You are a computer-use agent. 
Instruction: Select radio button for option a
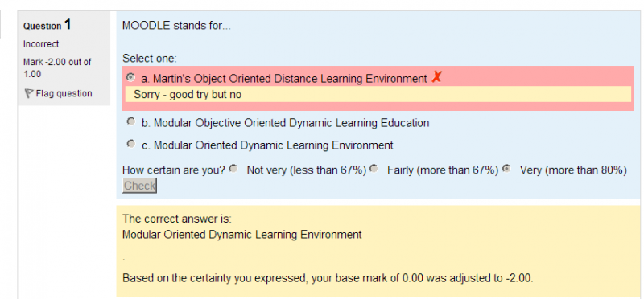pos(130,77)
